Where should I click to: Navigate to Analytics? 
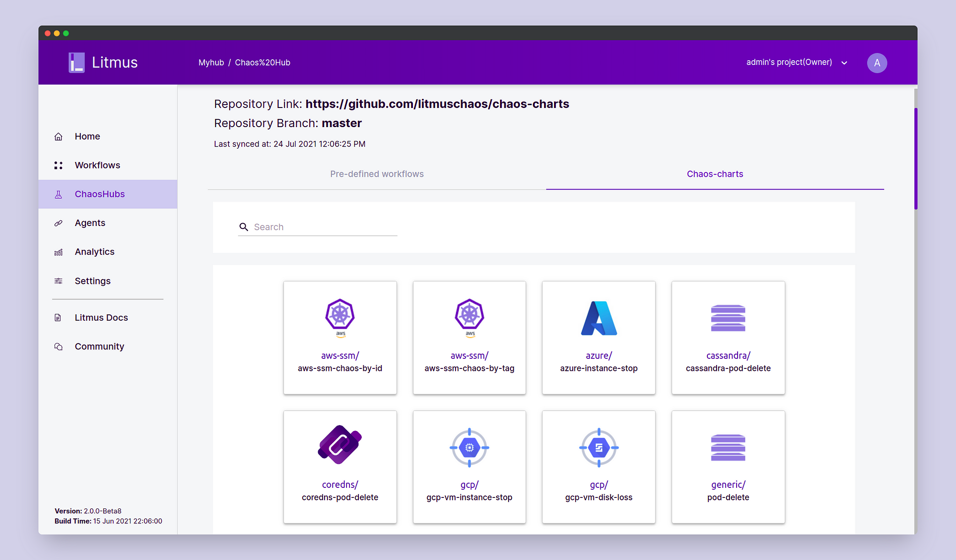(108, 252)
